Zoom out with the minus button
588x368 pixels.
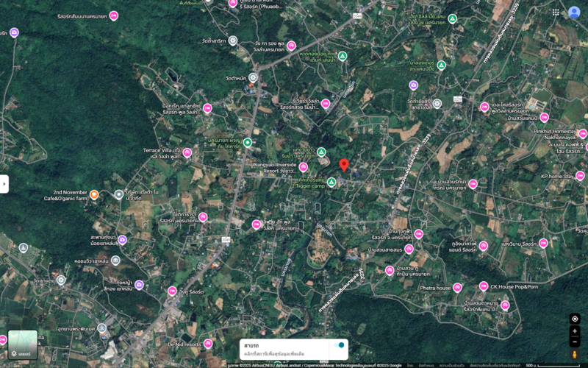tap(575, 342)
